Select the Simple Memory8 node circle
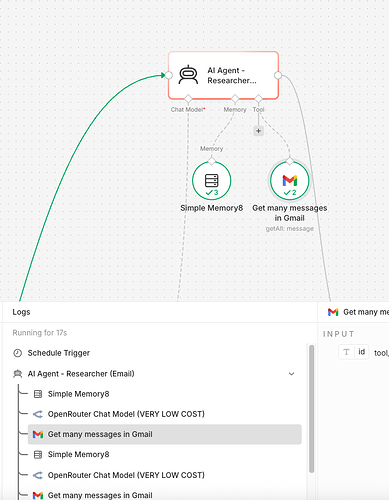This screenshot has width=389, height=500. tap(211, 180)
